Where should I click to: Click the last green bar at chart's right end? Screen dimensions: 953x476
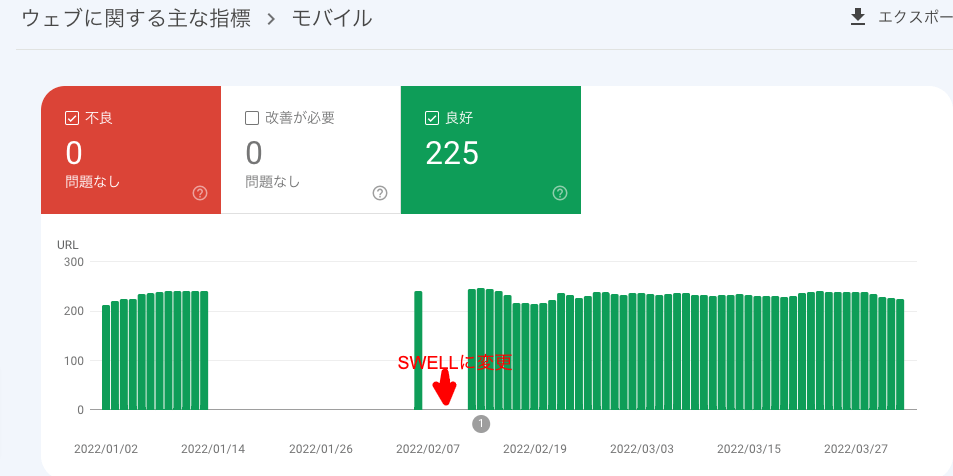(900, 354)
